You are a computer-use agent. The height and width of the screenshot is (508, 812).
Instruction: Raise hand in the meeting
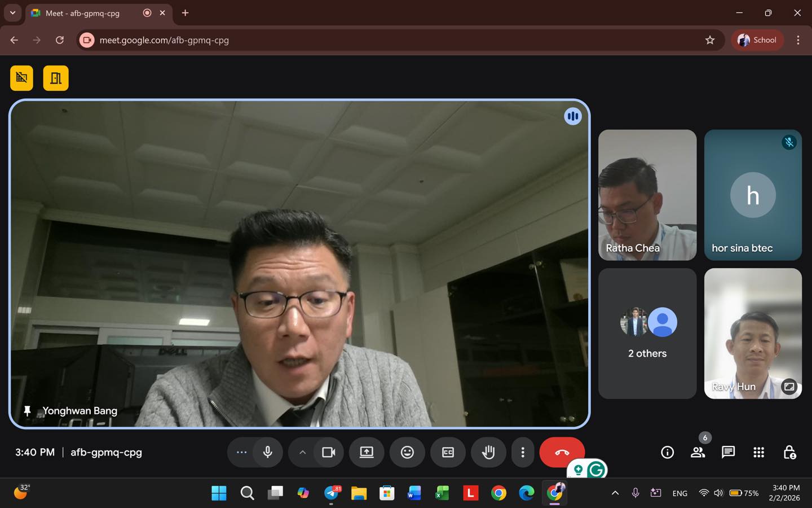coord(488,452)
